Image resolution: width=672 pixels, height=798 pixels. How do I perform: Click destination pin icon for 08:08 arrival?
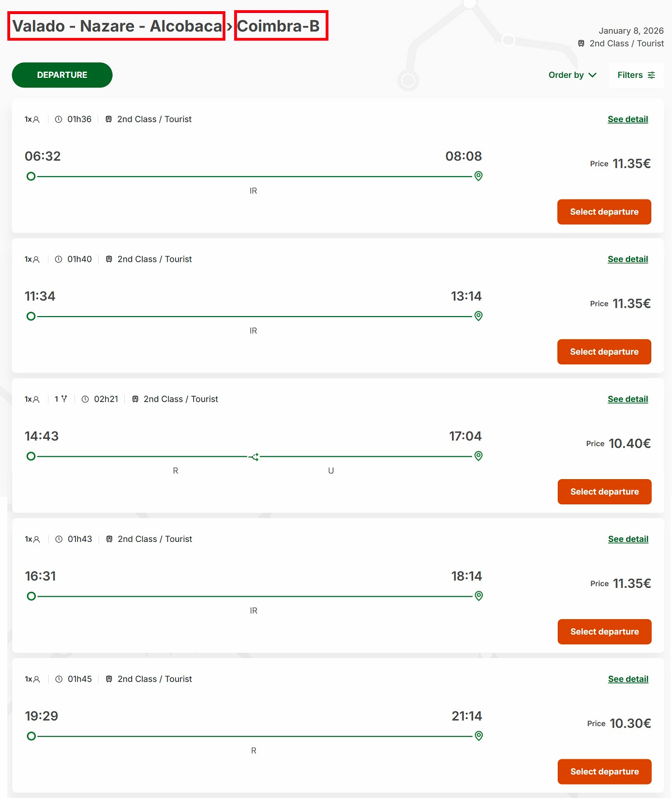pos(478,176)
